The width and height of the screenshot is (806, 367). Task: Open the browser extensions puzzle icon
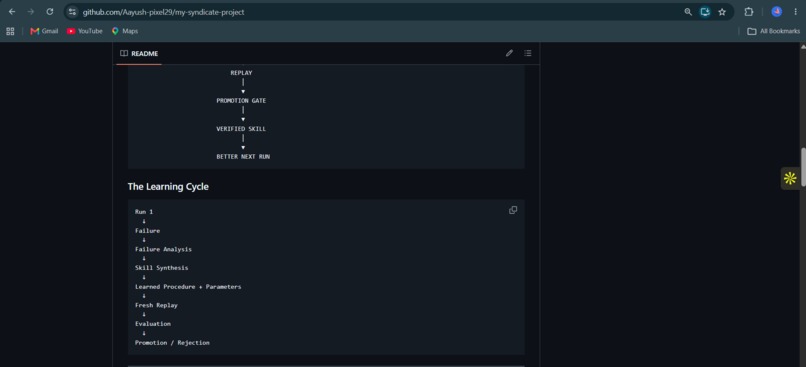click(749, 12)
